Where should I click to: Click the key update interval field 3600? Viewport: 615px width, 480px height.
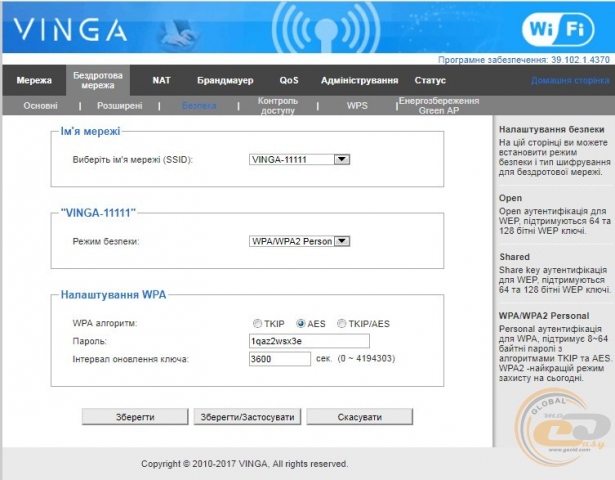point(280,359)
